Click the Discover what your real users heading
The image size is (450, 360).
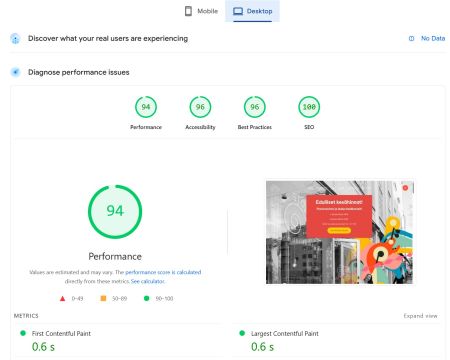[x=108, y=39]
